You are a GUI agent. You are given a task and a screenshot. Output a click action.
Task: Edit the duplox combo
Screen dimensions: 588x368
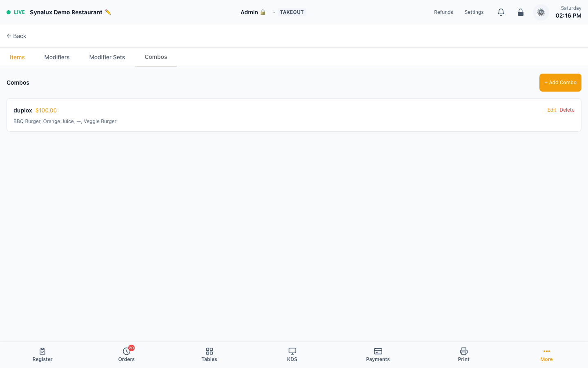point(552,110)
